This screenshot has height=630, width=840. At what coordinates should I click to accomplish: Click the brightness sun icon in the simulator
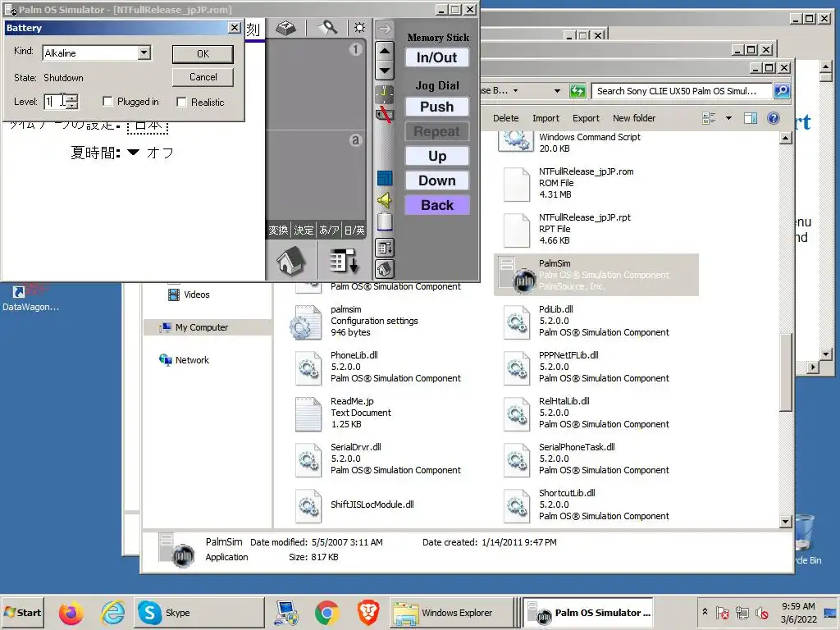[359, 28]
